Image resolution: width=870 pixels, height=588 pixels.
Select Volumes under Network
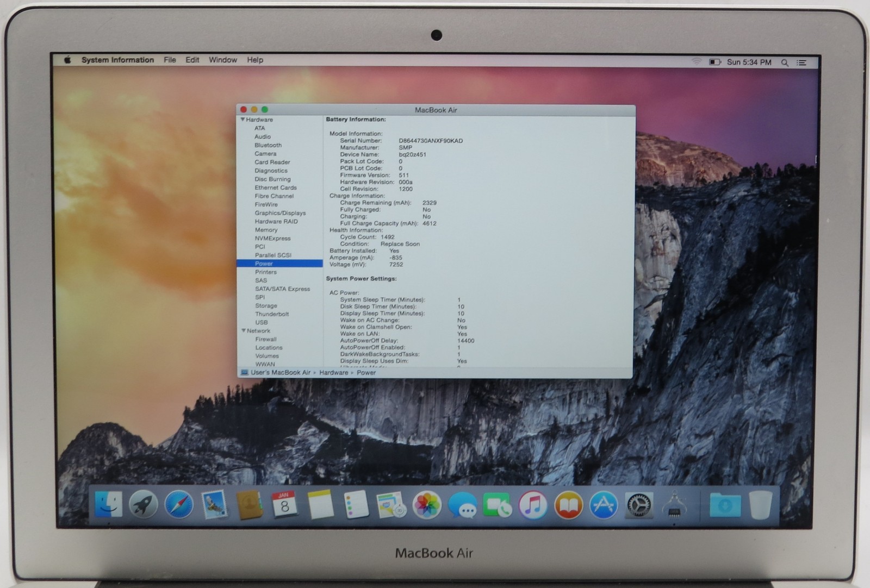tap(267, 356)
